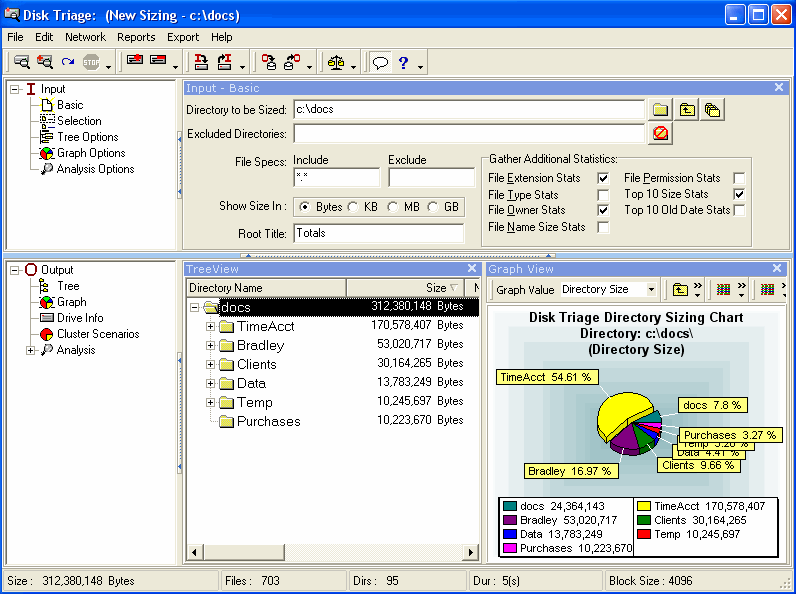The image size is (796, 594).
Task: Click right arrow of TreeView horizontal scrollbar
Action: click(x=471, y=552)
